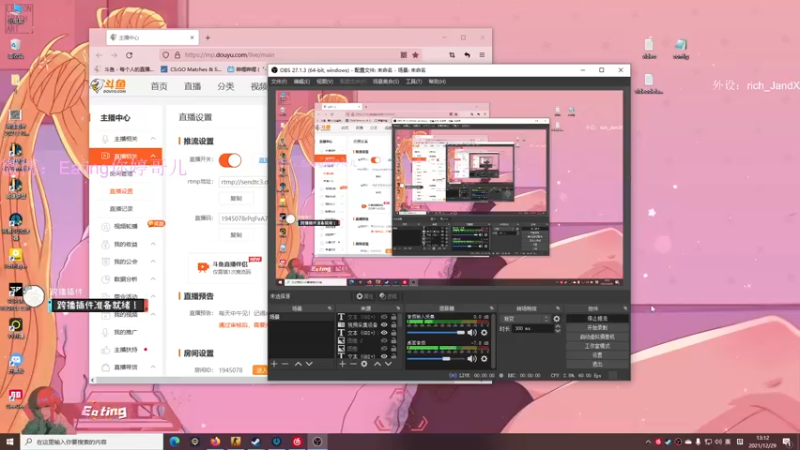Screen dimensions: 800x450
Task: Open source properties gear under sources list
Action: tap(364, 364)
